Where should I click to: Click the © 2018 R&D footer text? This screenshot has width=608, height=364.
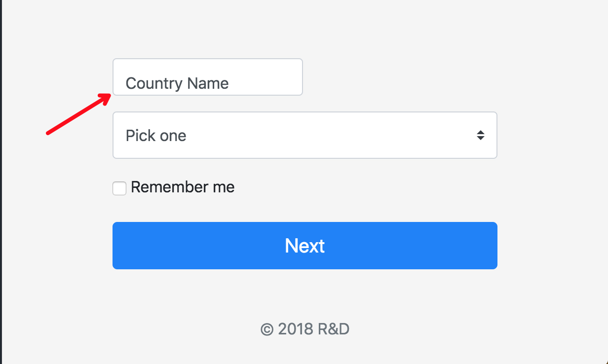(x=305, y=329)
